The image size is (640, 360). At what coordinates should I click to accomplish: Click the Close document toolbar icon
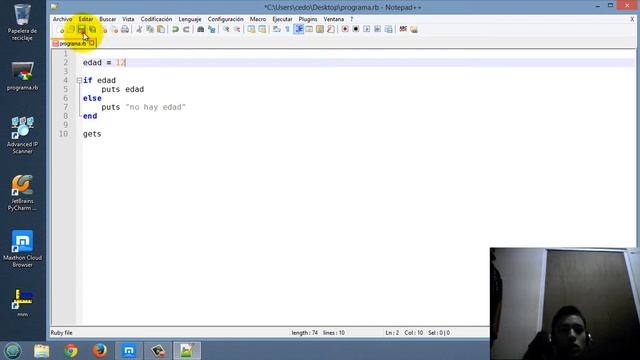tap(104, 29)
